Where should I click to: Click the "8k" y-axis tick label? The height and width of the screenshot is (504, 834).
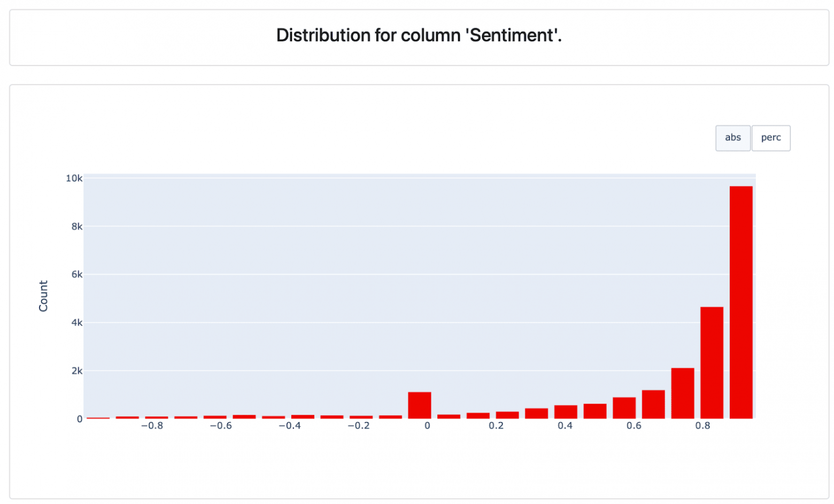77,227
